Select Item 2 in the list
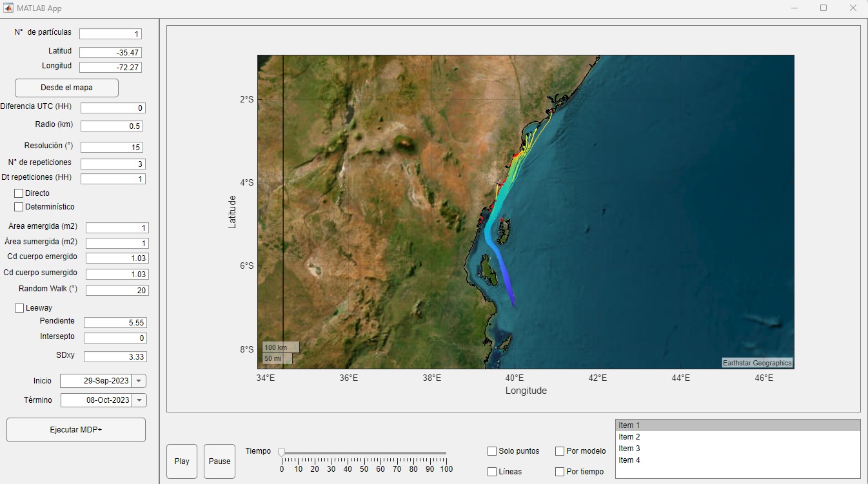The image size is (868, 484). [x=629, y=437]
